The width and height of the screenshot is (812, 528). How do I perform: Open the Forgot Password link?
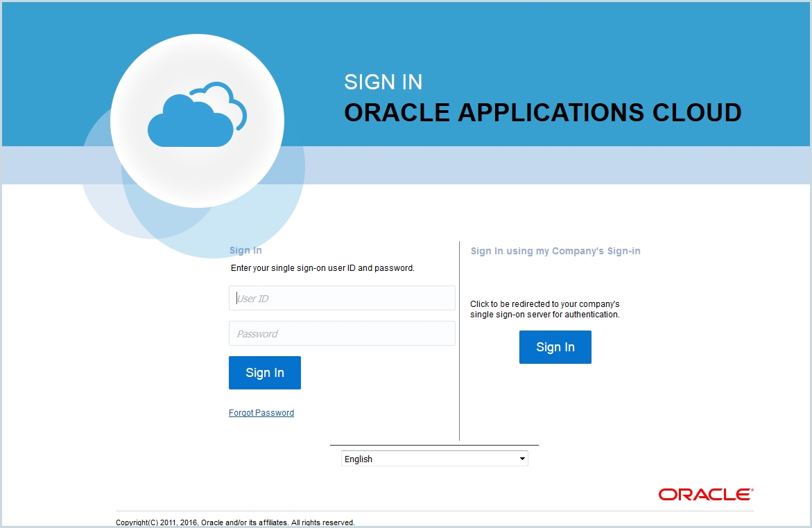click(x=261, y=412)
